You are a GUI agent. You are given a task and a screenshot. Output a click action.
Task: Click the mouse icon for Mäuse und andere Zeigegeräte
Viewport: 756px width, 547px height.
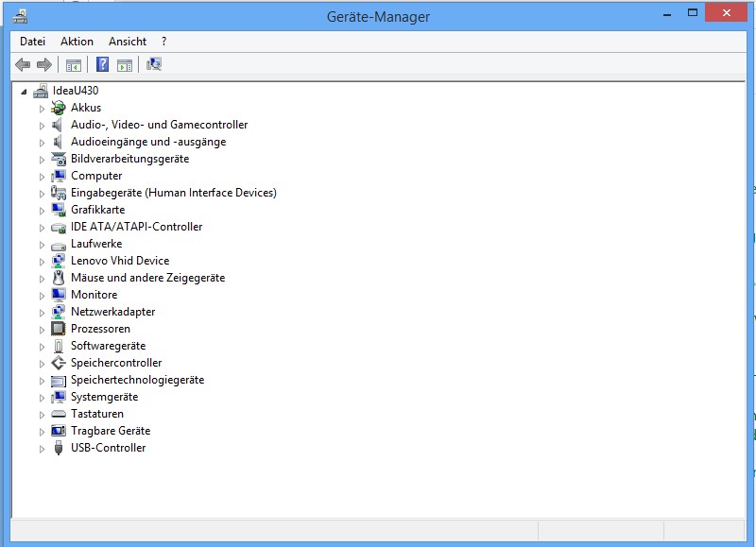point(59,278)
